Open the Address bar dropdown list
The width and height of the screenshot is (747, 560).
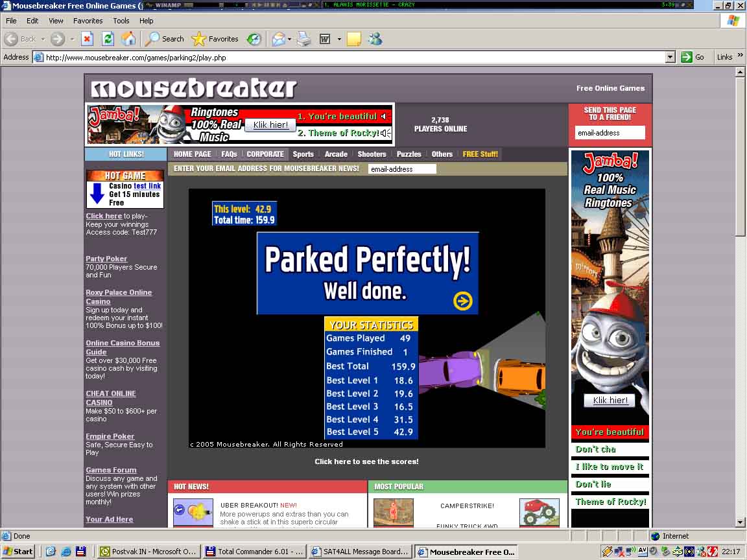[670, 58]
